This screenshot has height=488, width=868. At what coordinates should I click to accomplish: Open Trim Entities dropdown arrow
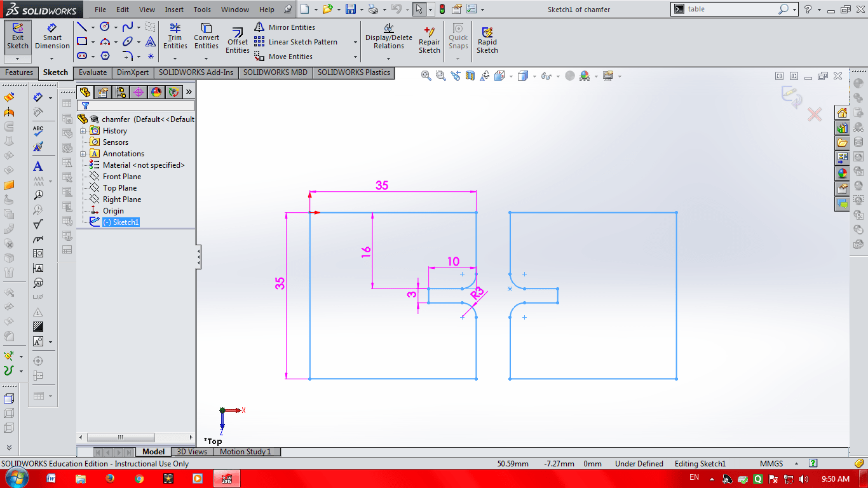tap(175, 58)
